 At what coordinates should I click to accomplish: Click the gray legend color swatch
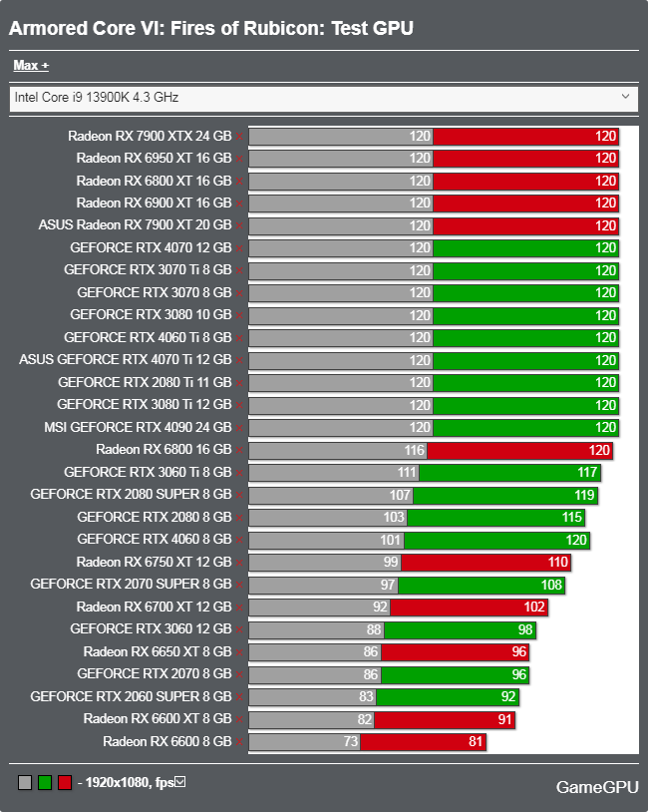click(25, 782)
